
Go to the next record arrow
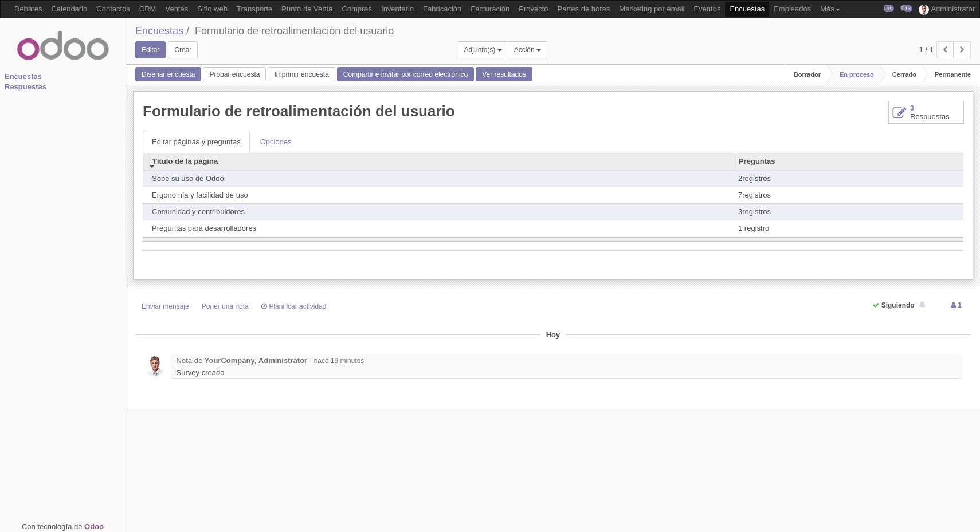click(962, 50)
